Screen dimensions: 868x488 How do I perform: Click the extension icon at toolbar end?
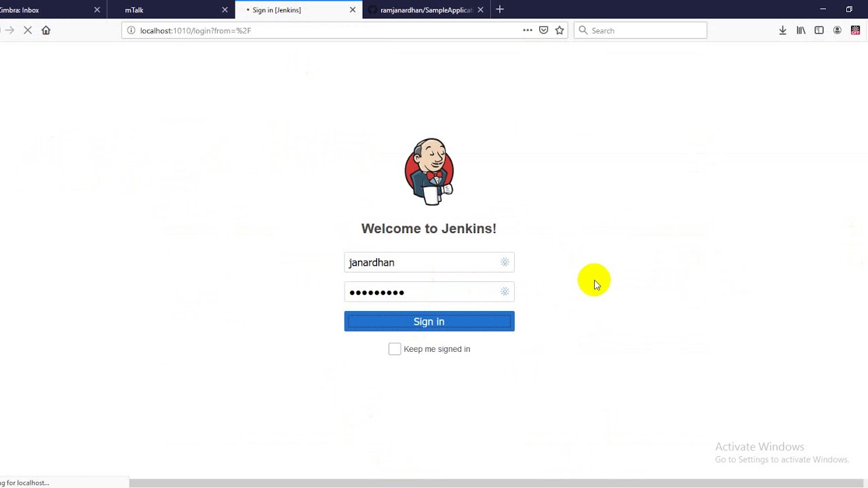tap(856, 30)
